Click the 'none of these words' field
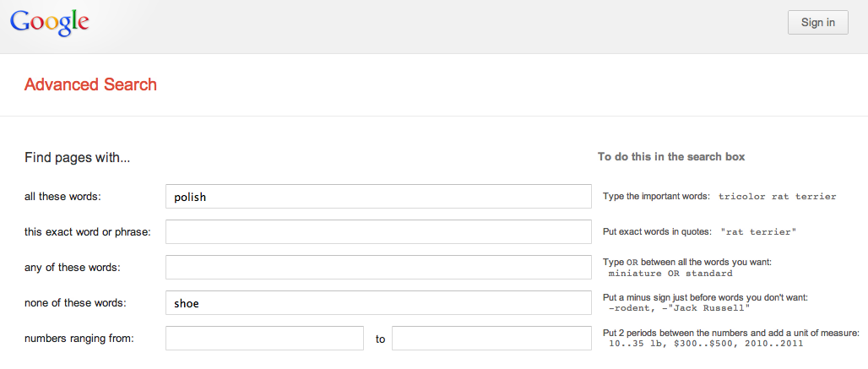 click(378, 303)
